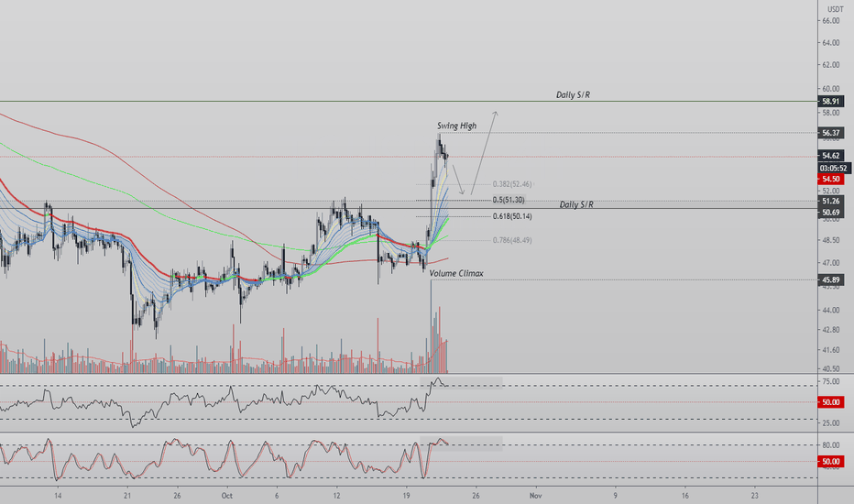Screen dimensions: 854x504
Task: Click the 52.00 price axis tick
Action: click(830, 192)
